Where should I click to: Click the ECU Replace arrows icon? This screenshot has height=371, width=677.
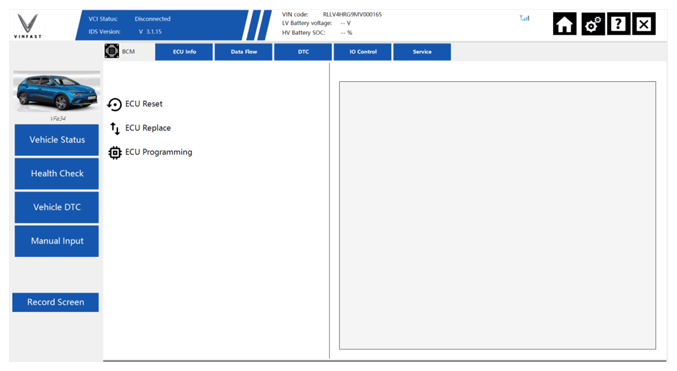pos(114,128)
